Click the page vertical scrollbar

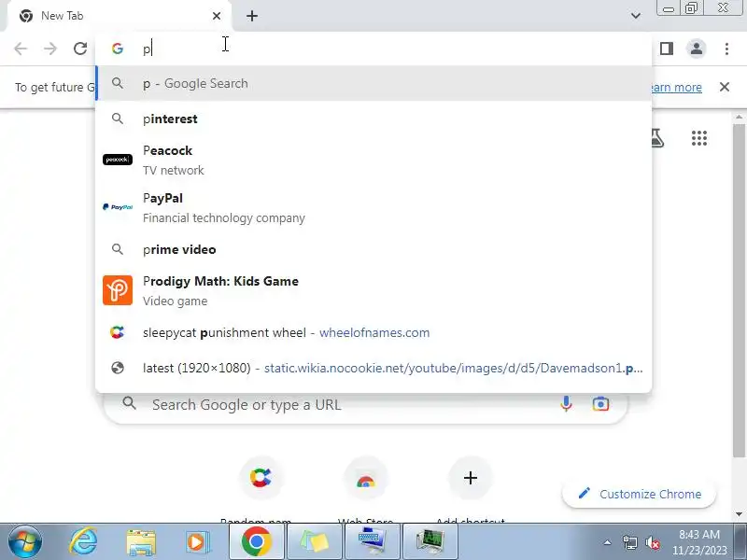[x=739, y=289]
